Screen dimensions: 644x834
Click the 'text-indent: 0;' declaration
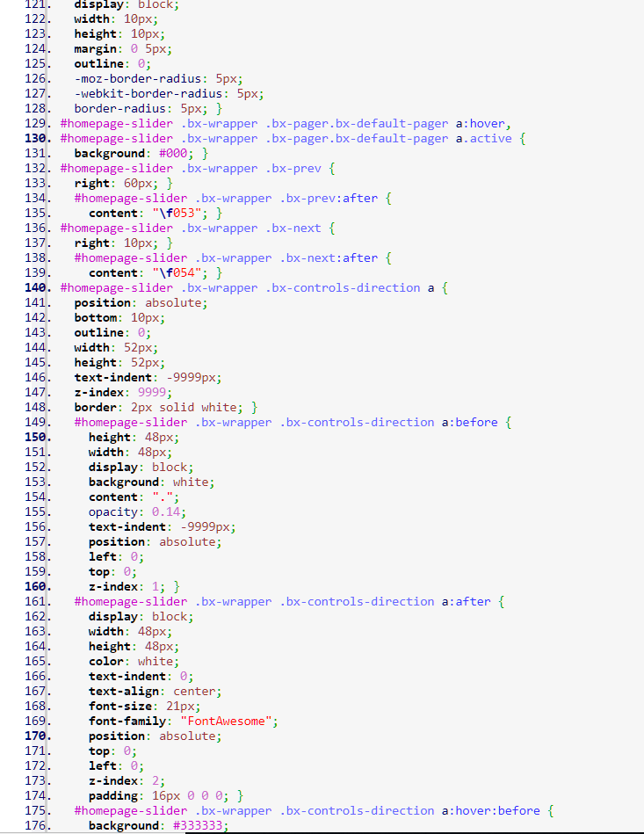click(141, 677)
